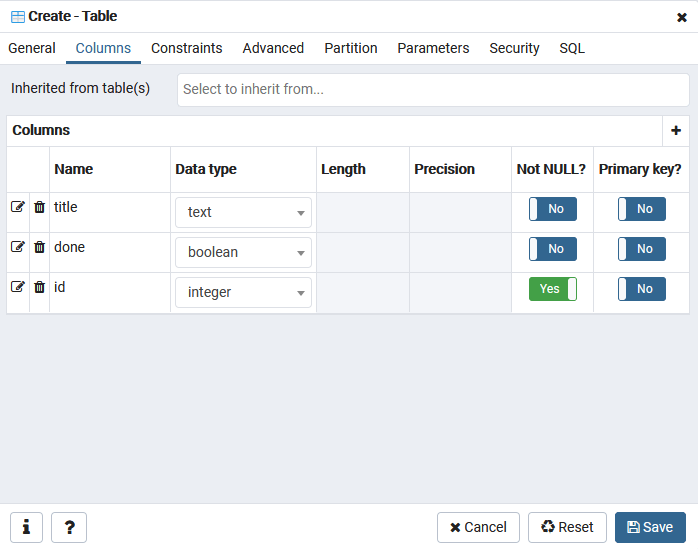Switch to the Constraints tab
698x549 pixels.
[x=187, y=48]
